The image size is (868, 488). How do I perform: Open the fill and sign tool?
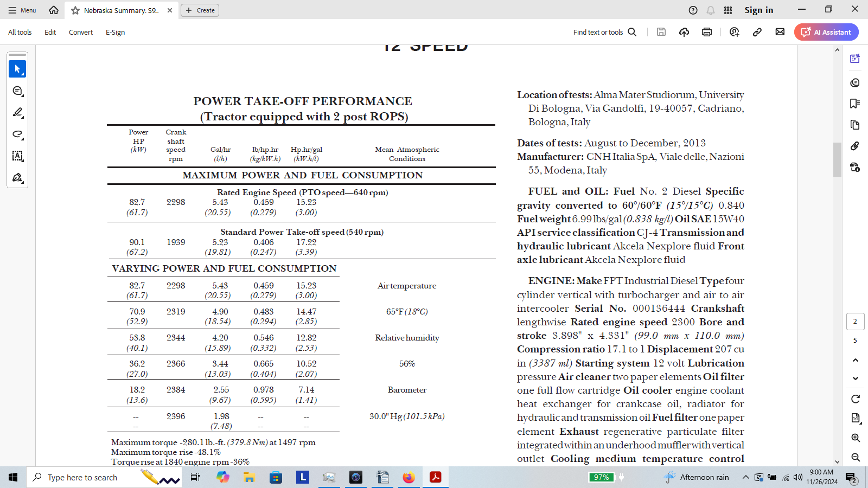tap(17, 178)
